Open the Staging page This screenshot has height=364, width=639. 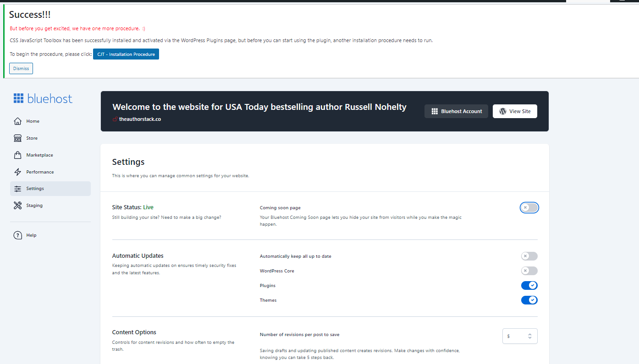coord(50,206)
